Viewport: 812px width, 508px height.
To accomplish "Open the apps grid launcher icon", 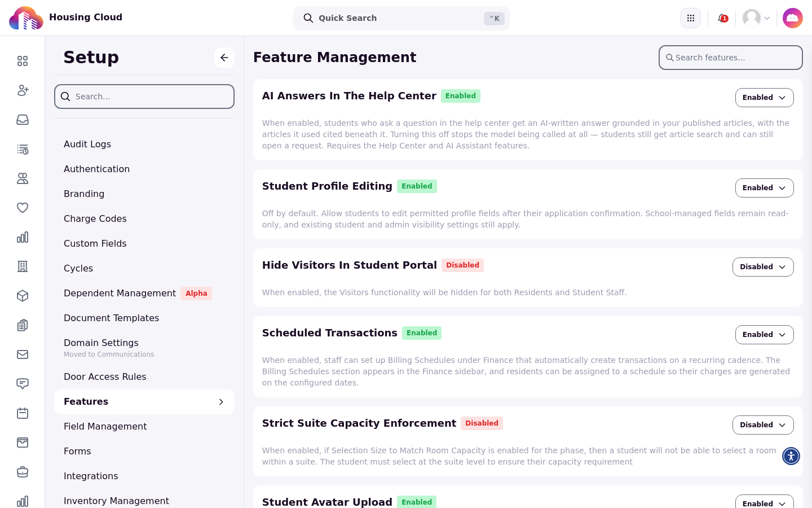I will click(x=691, y=18).
